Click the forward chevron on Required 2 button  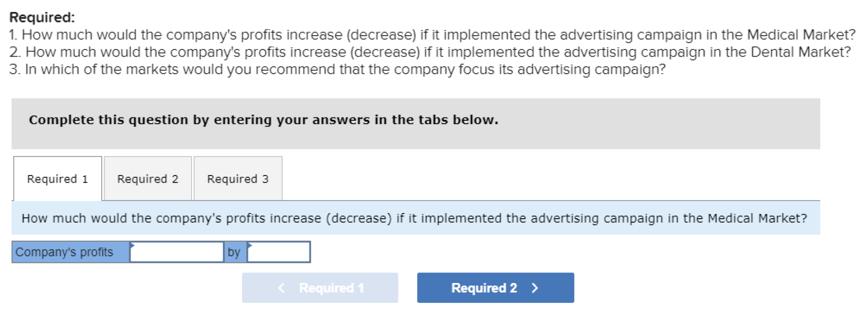click(535, 287)
